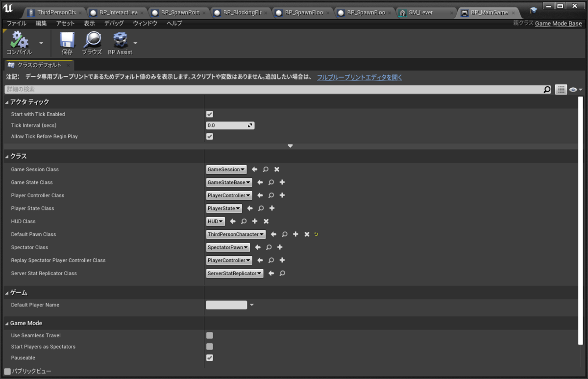Open the GameSession class dropdown
The image size is (588, 379).
click(226, 169)
